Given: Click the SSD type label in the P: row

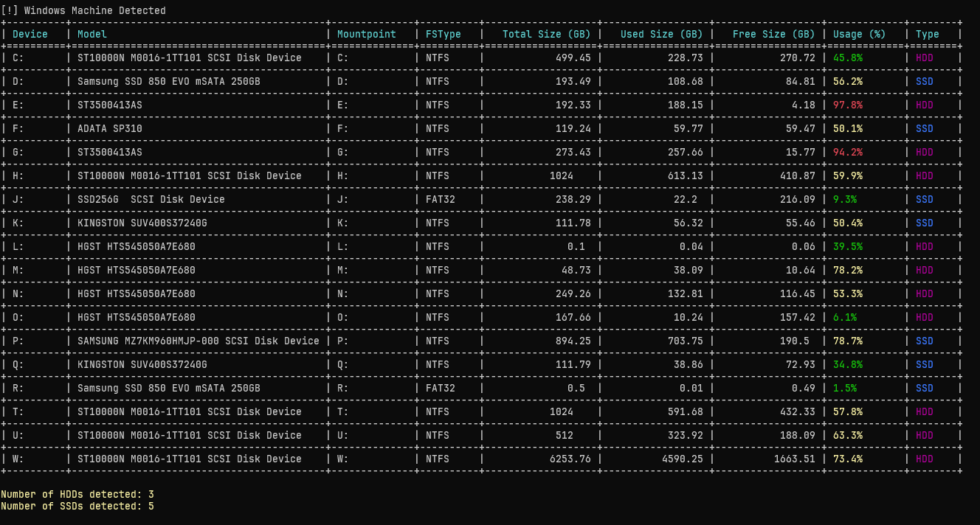Looking at the screenshot, I should click(x=925, y=341).
